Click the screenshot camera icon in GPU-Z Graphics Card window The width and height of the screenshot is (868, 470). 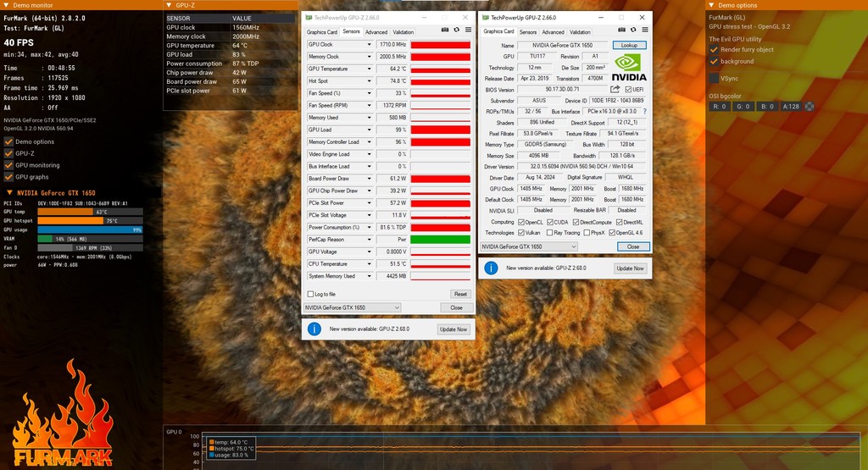tap(621, 30)
